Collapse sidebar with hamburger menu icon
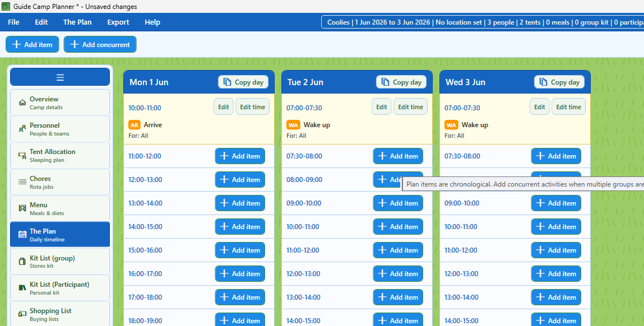 click(60, 77)
